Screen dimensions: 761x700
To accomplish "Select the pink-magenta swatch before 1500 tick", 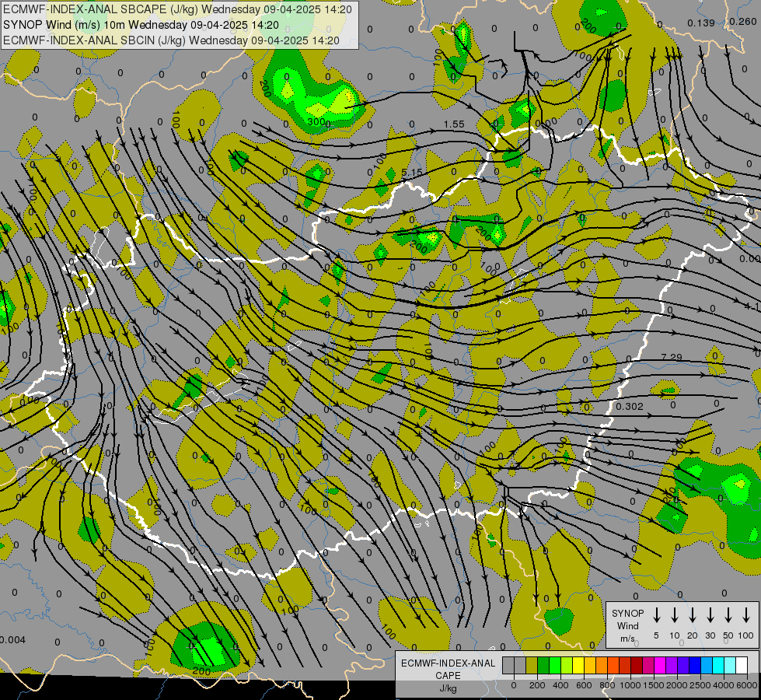I will pyautogui.click(x=649, y=665).
